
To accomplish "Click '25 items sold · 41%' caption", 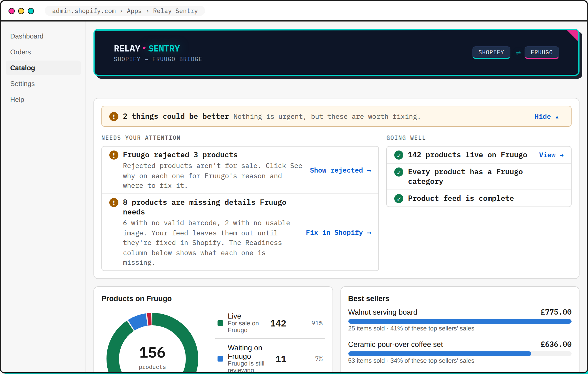I will click(x=411, y=328).
